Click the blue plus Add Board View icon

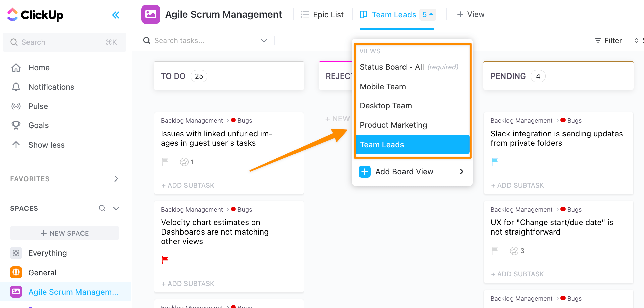(365, 172)
